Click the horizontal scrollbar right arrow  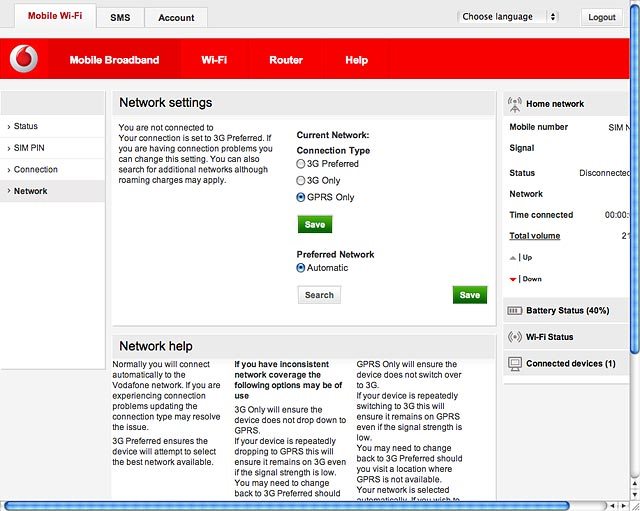[x=624, y=506]
